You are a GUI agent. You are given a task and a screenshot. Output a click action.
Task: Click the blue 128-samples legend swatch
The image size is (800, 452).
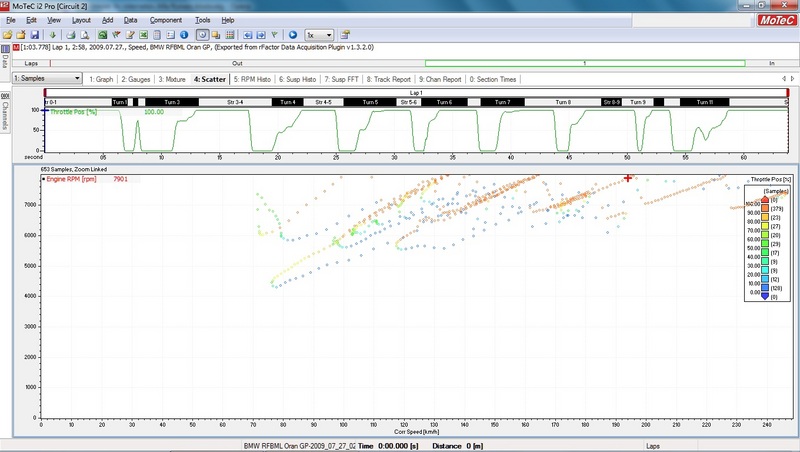click(x=765, y=288)
